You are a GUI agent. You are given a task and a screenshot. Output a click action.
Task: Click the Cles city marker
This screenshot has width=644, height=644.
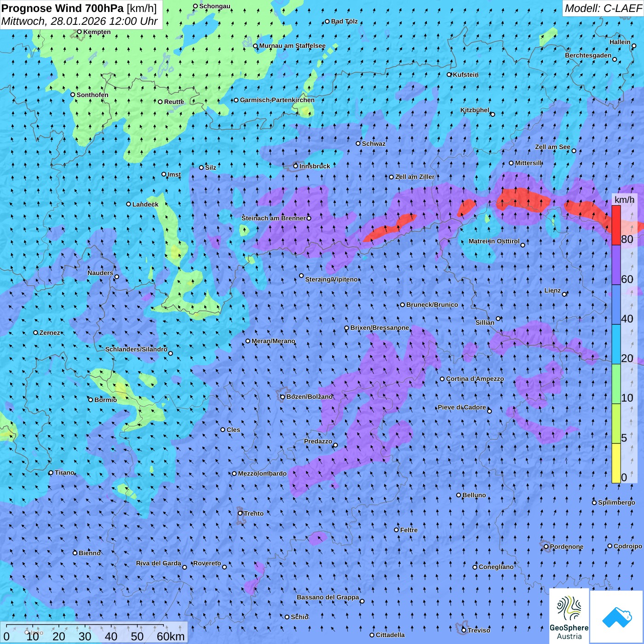coord(223,430)
